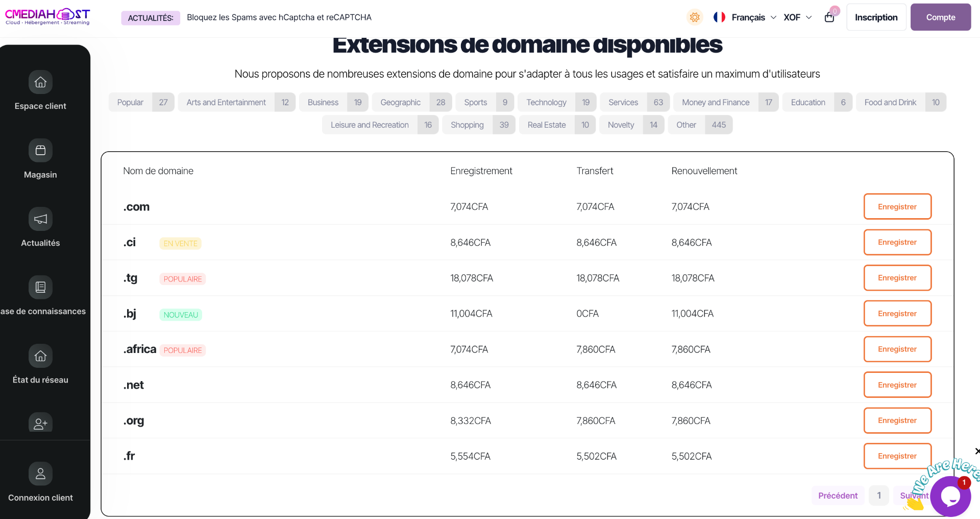
Task: Click the .org domain name
Action: coord(134,421)
